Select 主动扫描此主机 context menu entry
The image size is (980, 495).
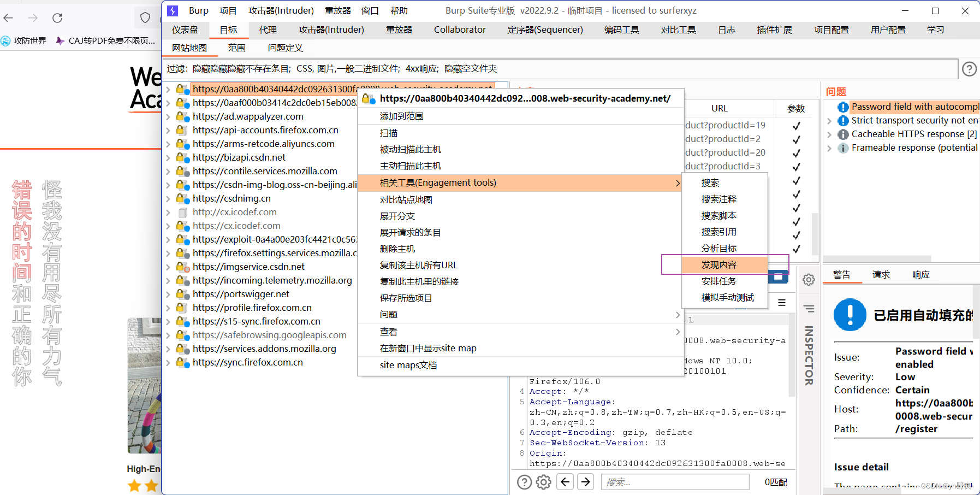click(520, 166)
